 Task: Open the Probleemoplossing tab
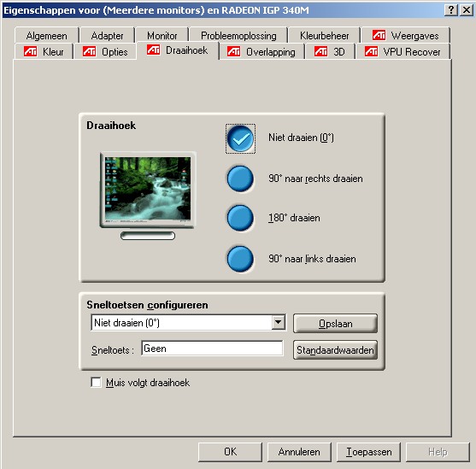(x=238, y=36)
